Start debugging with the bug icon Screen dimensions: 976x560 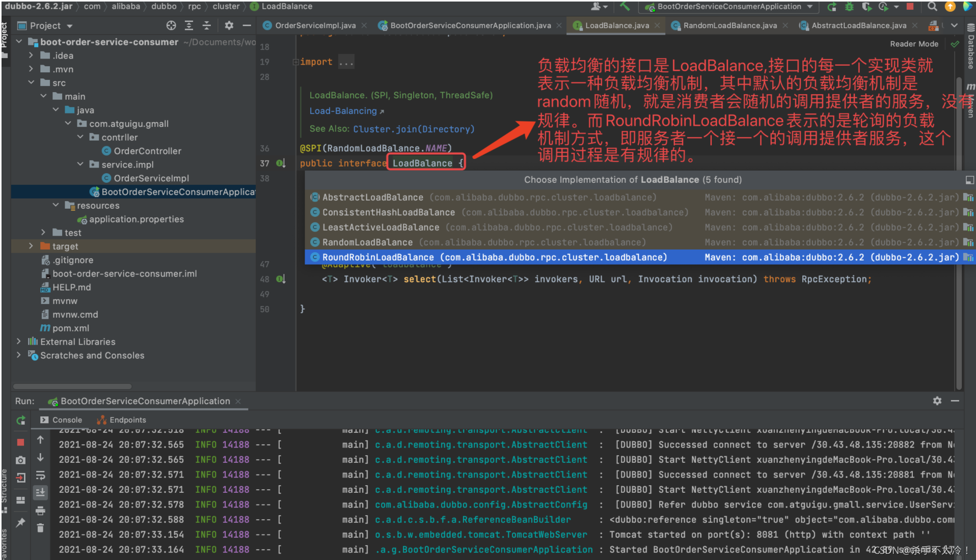coord(849,7)
